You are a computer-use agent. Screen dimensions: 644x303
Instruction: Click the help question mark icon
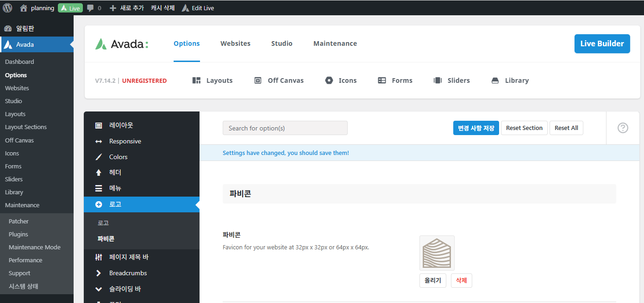pyautogui.click(x=623, y=128)
